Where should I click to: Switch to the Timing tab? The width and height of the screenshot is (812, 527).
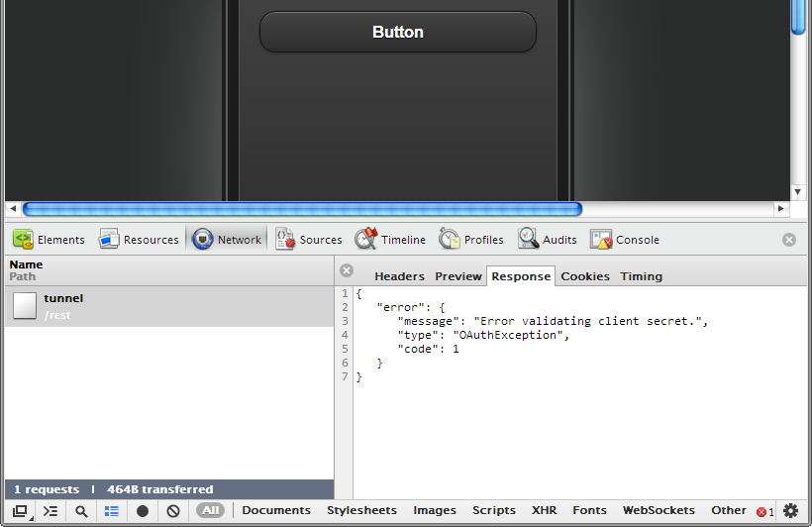[x=641, y=276]
